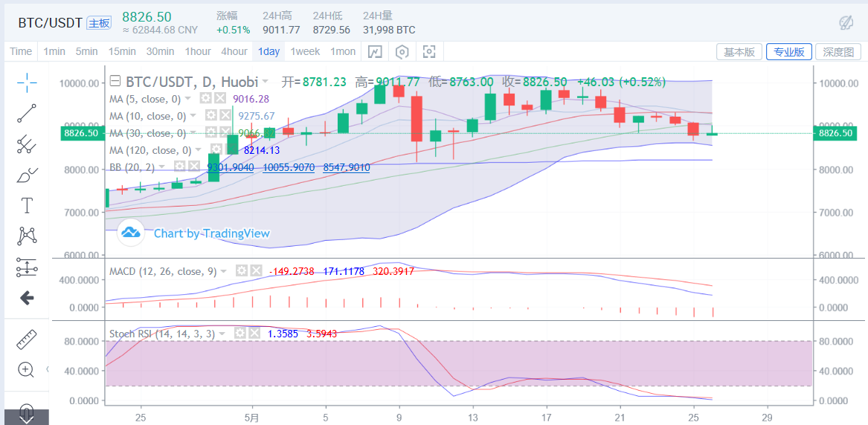
Task: Open settings gear for MACD indicator
Action: [x=241, y=270]
